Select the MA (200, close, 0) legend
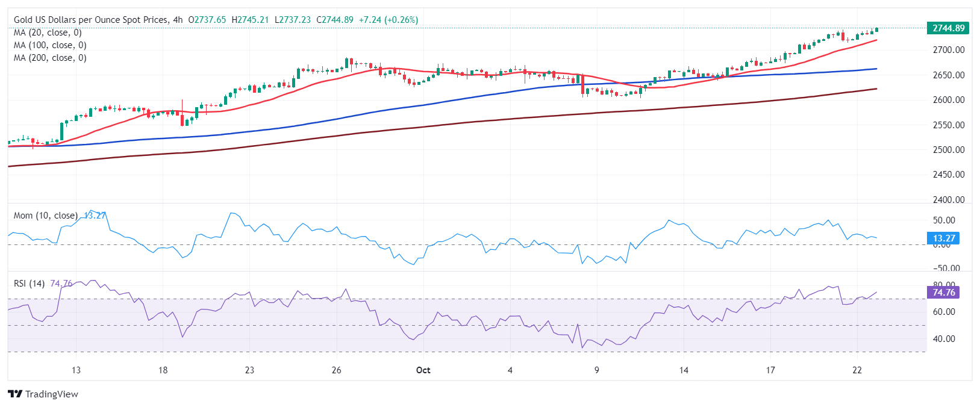Screen dimensions: 980x407 pos(50,58)
